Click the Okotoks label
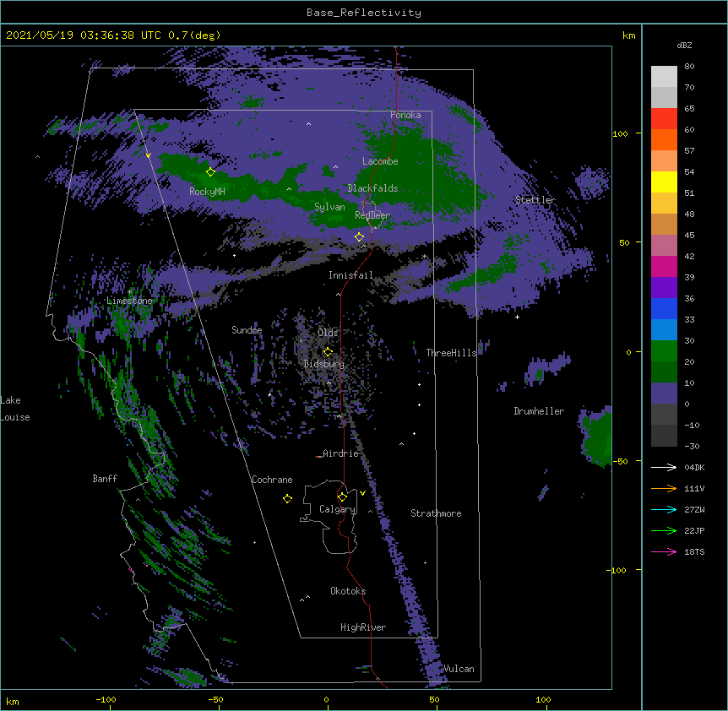The height and width of the screenshot is (711, 728). tap(348, 591)
